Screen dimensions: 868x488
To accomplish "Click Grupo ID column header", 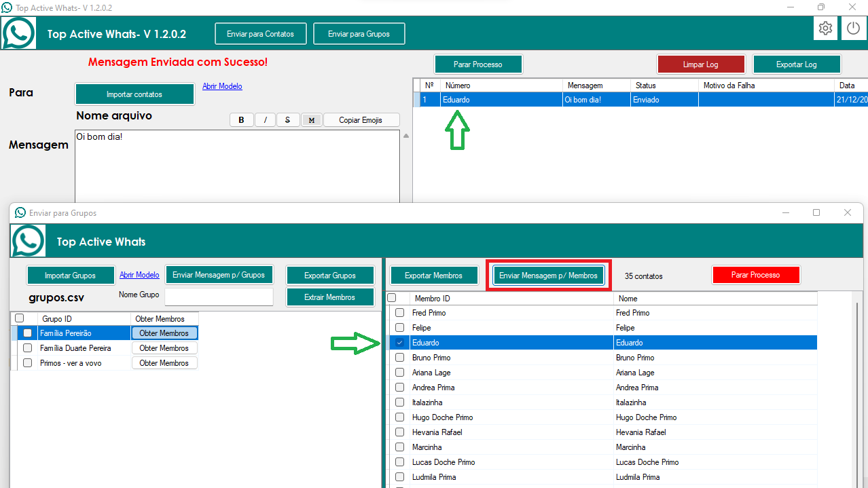I will (x=84, y=319).
